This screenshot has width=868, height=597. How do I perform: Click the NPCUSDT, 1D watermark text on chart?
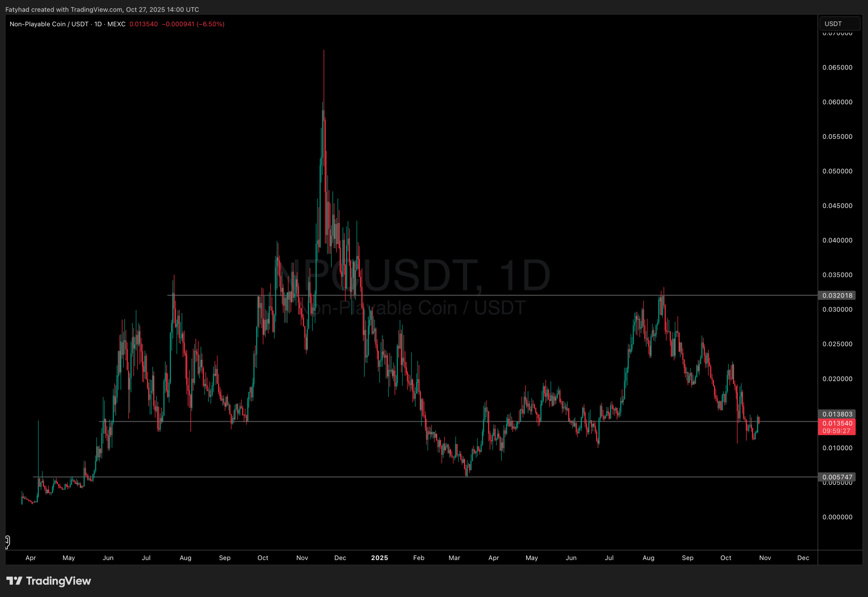(413, 276)
